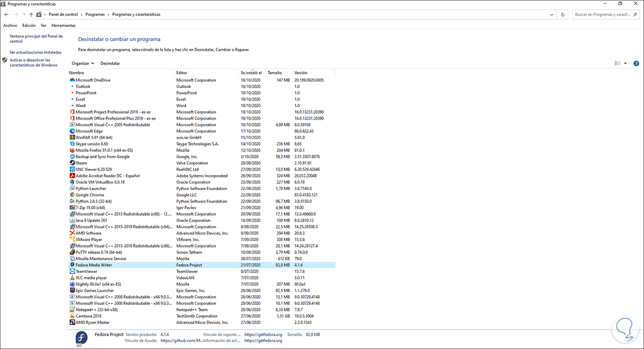Image resolution: width=644 pixels, height=349 pixels.
Task: Expand the view options dropdown arrow
Action: click(625, 63)
